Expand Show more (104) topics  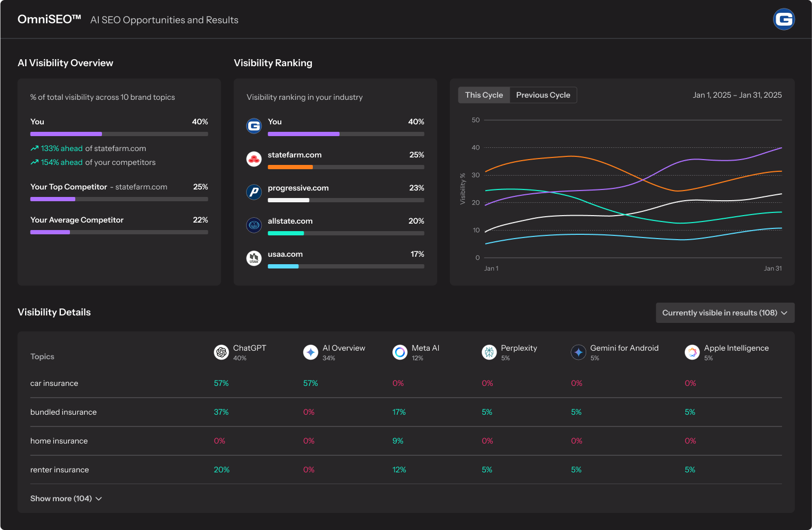[x=66, y=499]
